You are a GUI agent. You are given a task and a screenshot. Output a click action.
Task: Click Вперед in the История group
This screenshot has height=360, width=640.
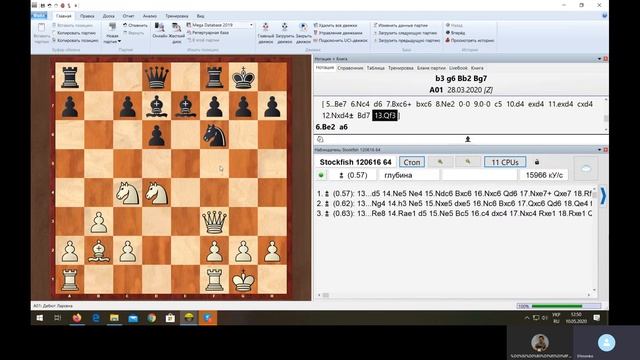pyautogui.click(x=455, y=33)
